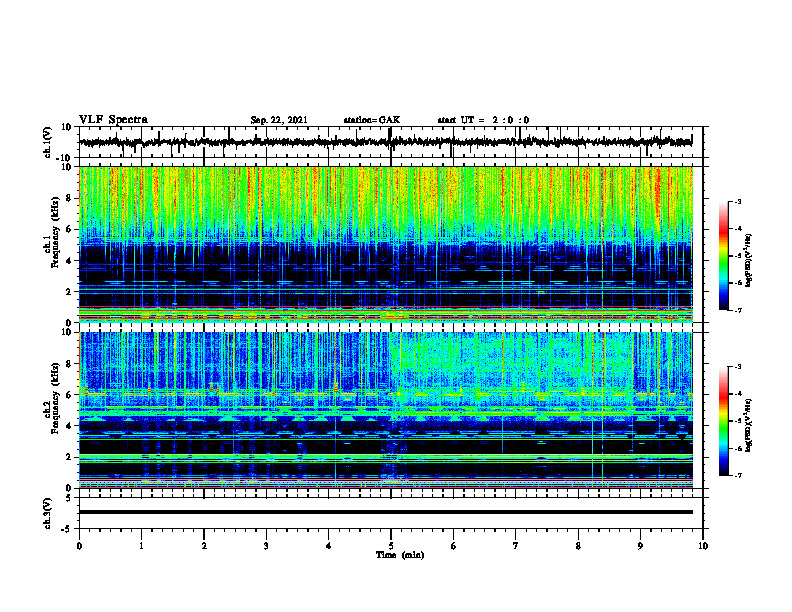Click inside the ch.2 spectrogram panel
Viewport: 792px width, 612px height.
(x=385, y=410)
